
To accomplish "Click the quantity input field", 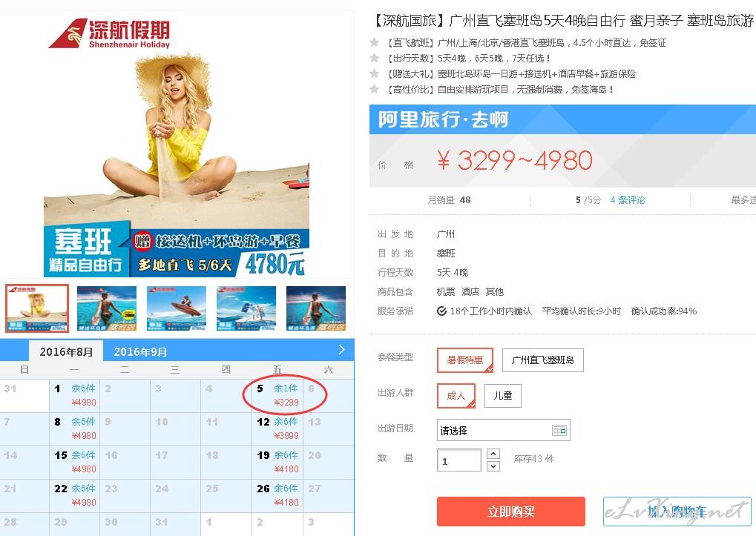I will point(459,460).
